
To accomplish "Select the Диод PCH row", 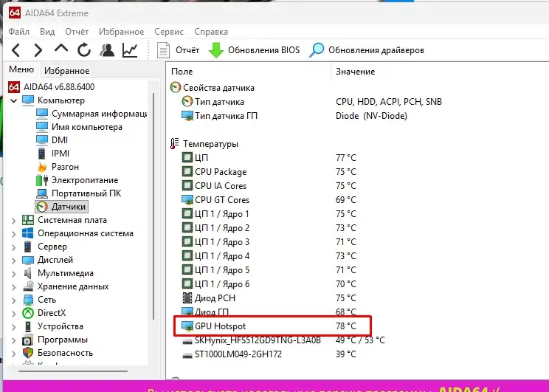I will [269, 298].
